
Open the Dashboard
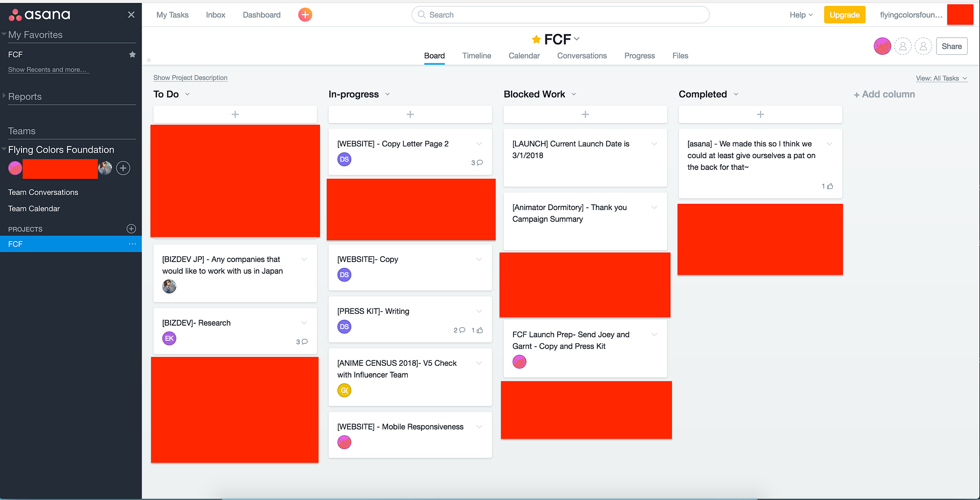(262, 15)
